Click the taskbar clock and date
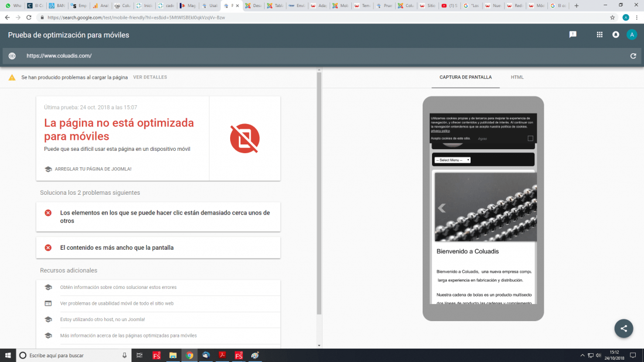Image resolution: width=644 pixels, height=362 pixels. pyautogui.click(x=614, y=356)
